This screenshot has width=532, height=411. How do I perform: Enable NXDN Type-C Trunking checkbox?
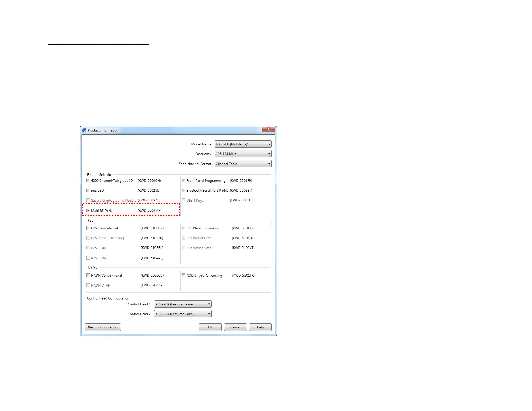pos(184,275)
